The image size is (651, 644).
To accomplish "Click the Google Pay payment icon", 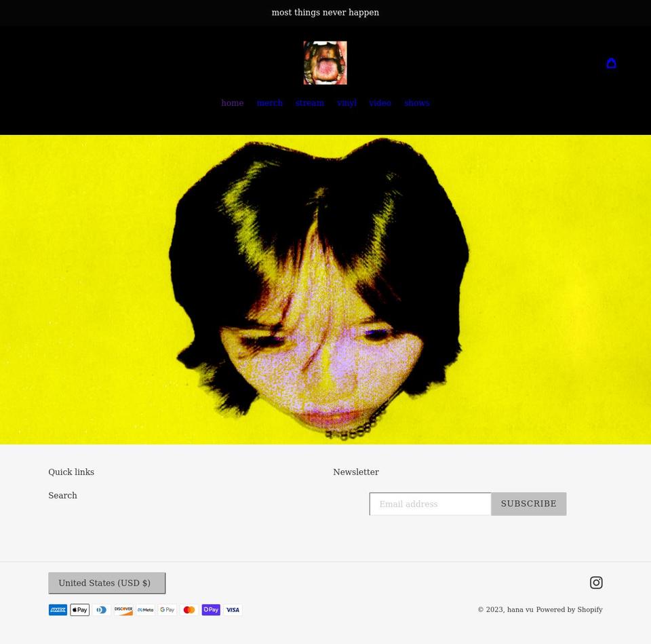I will coord(167,609).
